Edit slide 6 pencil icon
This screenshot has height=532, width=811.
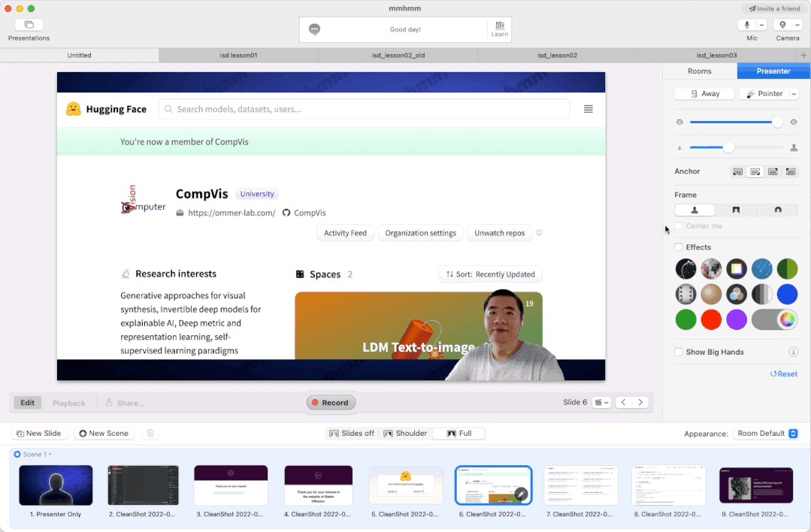pos(522,494)
